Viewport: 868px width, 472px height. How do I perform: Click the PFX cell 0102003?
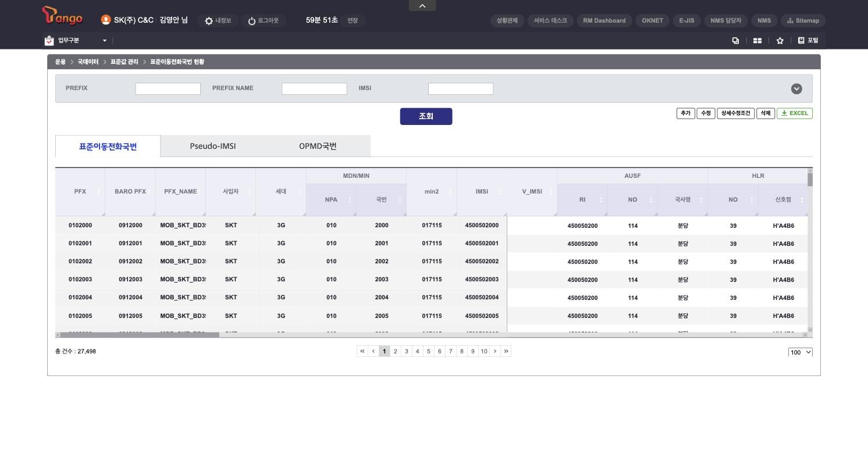pyautogui.click(x=80, y=280)
